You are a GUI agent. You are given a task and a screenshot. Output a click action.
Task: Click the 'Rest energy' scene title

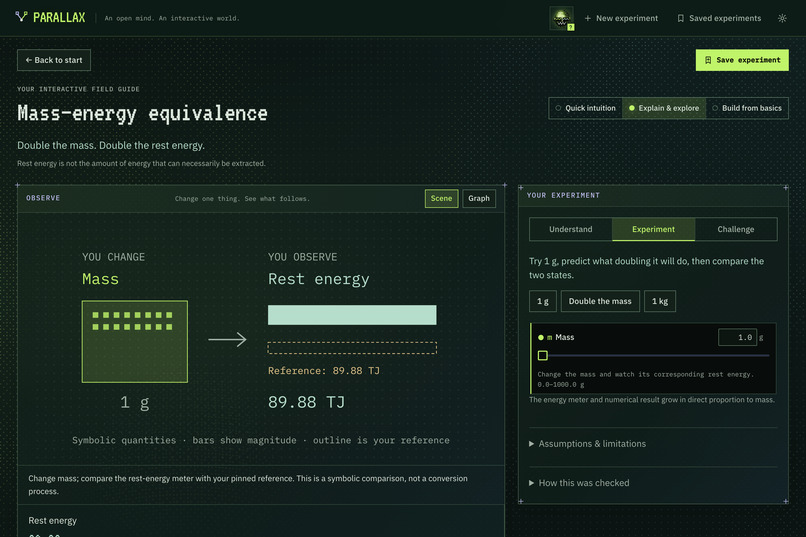pos(319,279)
